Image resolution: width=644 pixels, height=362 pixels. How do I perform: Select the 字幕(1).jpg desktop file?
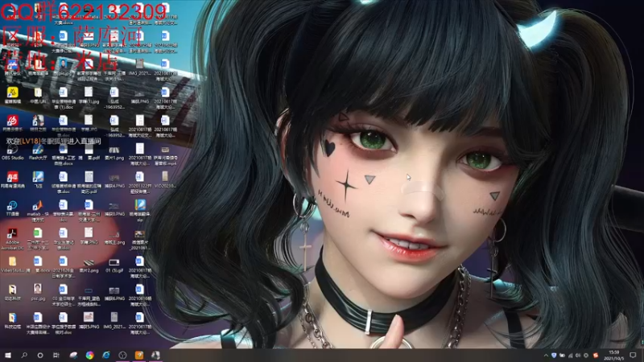point(89,95)
